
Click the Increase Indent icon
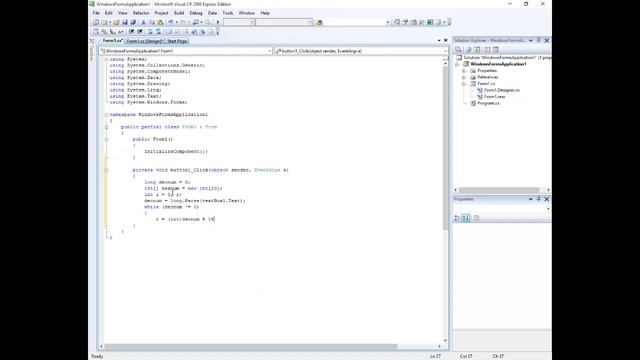click(x=140, y=31)
